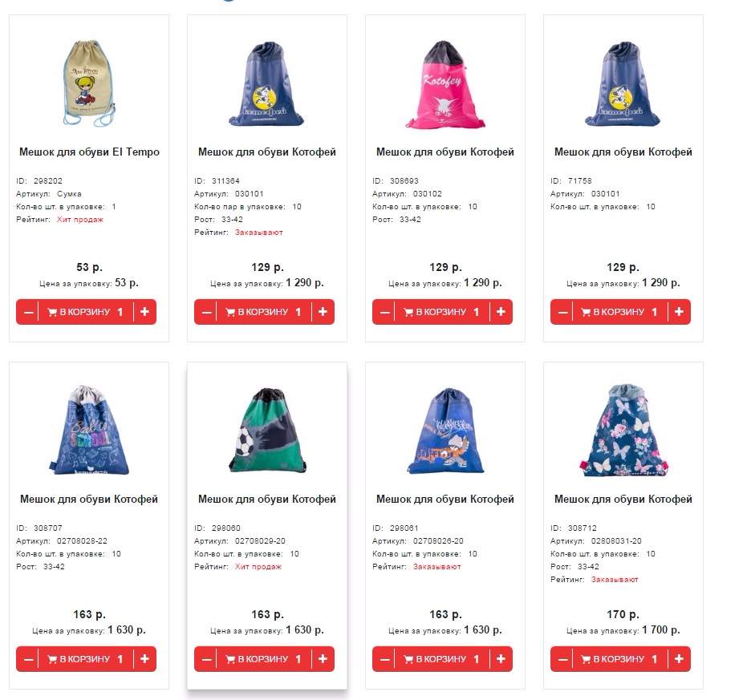Open the soccer ball green bag image

pos(267,431)
